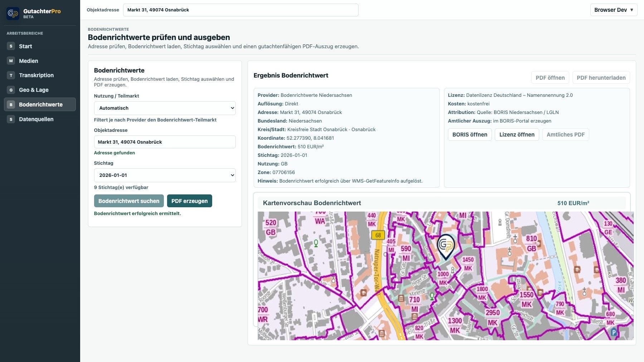
Task: Click the GP location pin on the map
Action: pos(446,247)
